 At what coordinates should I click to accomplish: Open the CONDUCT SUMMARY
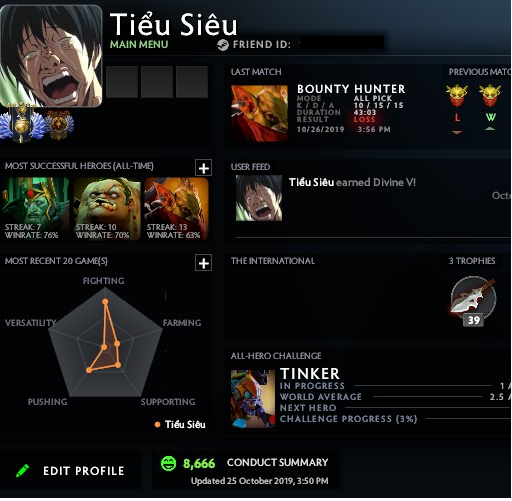[x=277, y=462]
